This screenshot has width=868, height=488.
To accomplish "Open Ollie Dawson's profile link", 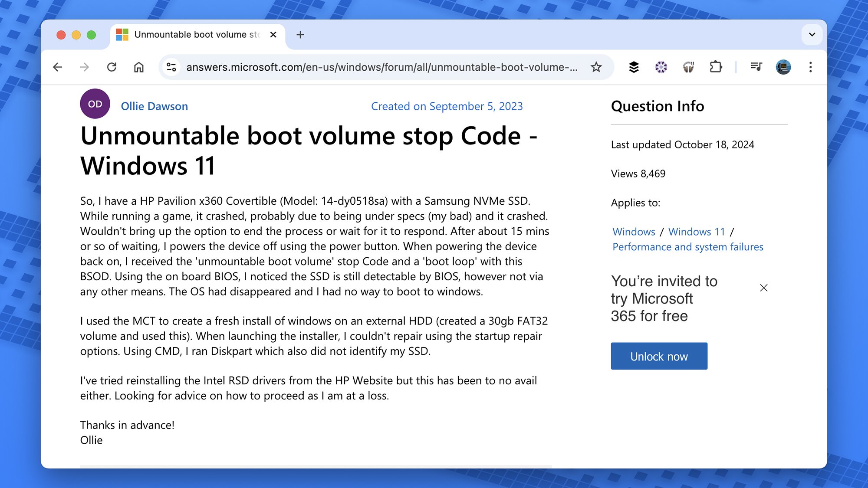I will click(x=155, y=106).
